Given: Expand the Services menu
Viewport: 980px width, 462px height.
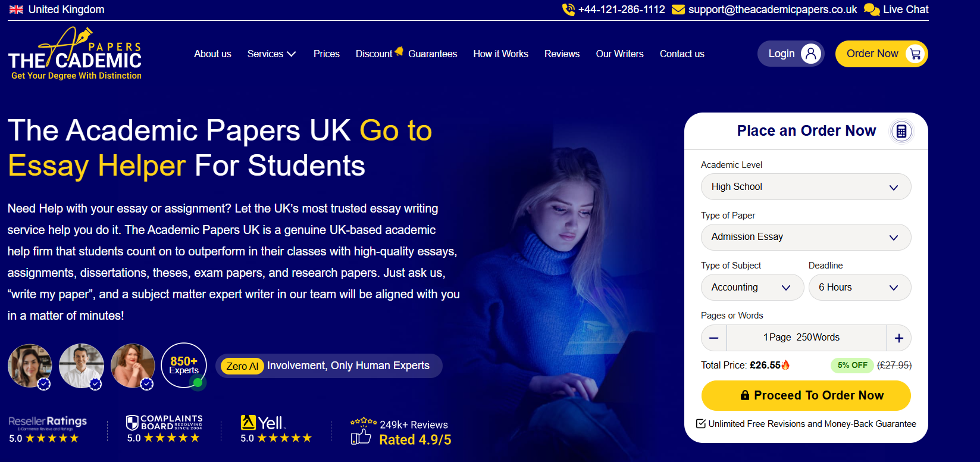Looking at the screenshot, I should tap(271, 54).
